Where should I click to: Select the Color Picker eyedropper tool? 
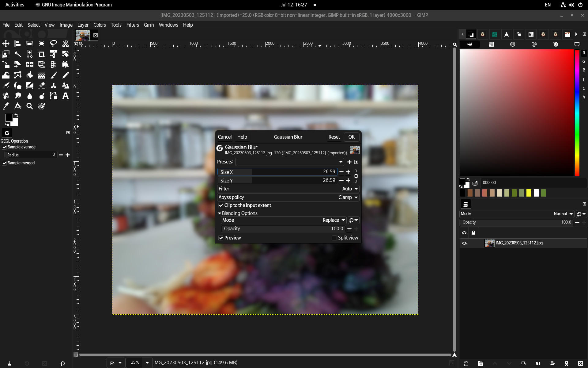coord(6,106)
